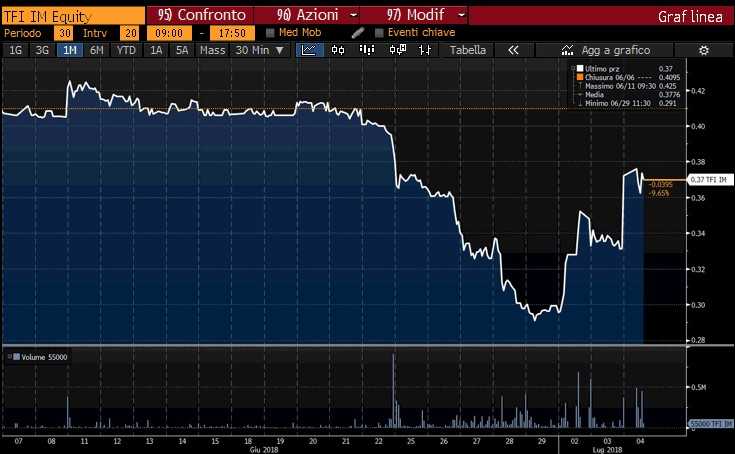This screenshot has width=735, height=454.
Task: Switch to candlestick chart icon
Action: click(x=338, y=50)
